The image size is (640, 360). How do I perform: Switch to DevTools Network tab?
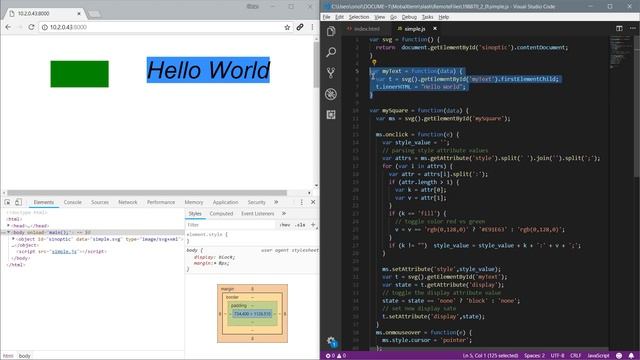click(128, 202)
